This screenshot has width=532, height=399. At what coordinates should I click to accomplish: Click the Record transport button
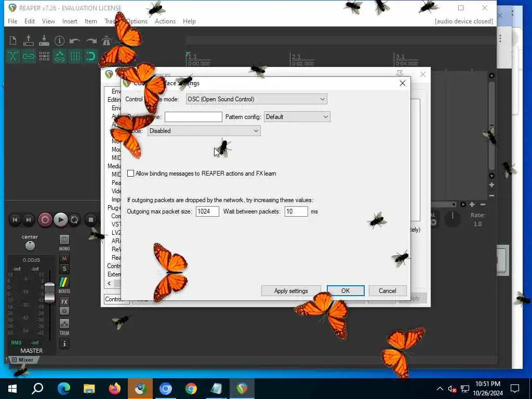(45, 220)
